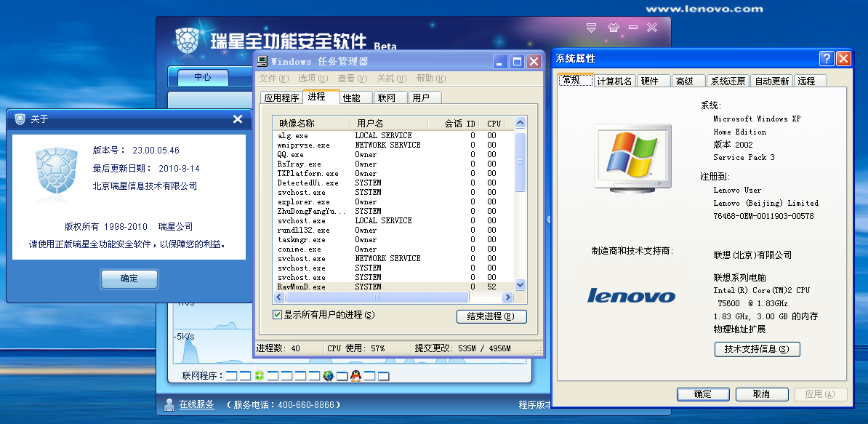Click 取消 in the 系统属性 dialog
868x424 pixels.
(762, 394)
